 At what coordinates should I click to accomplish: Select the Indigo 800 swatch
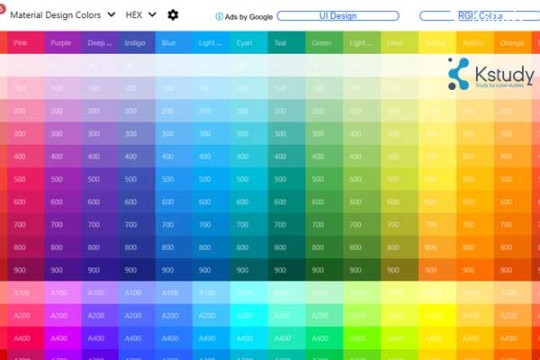[137, 247]
